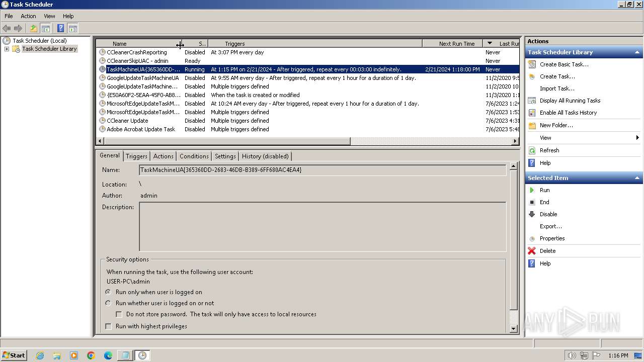The width and height of the screenshot is (644, 362).
Task: Click the volume speaker tray icon
Action: (x=572, y=355)
